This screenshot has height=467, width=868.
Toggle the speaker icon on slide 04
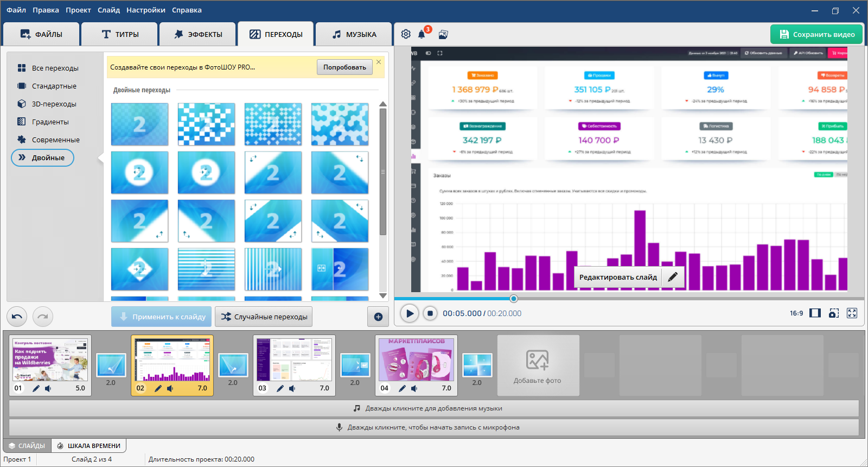click(414, 388)
